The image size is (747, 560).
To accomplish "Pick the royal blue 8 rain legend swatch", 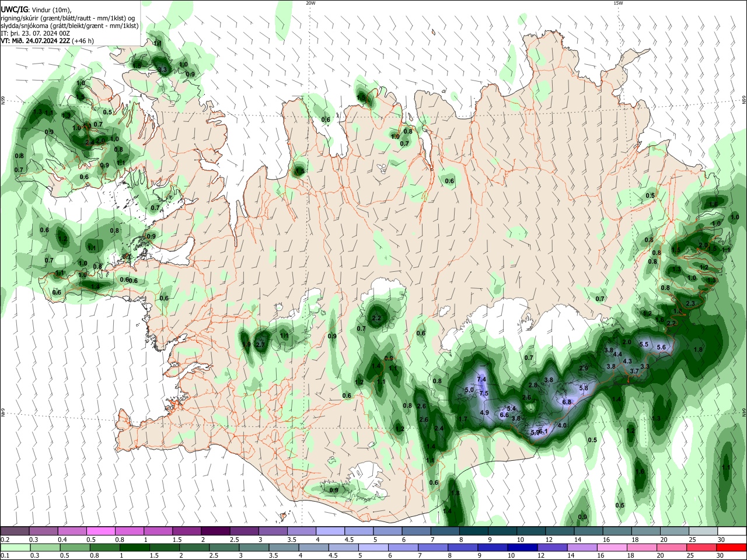I will point(463,548).
